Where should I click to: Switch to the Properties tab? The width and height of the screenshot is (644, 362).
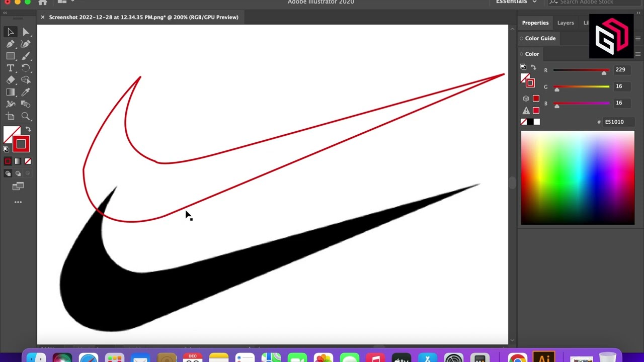535,23
